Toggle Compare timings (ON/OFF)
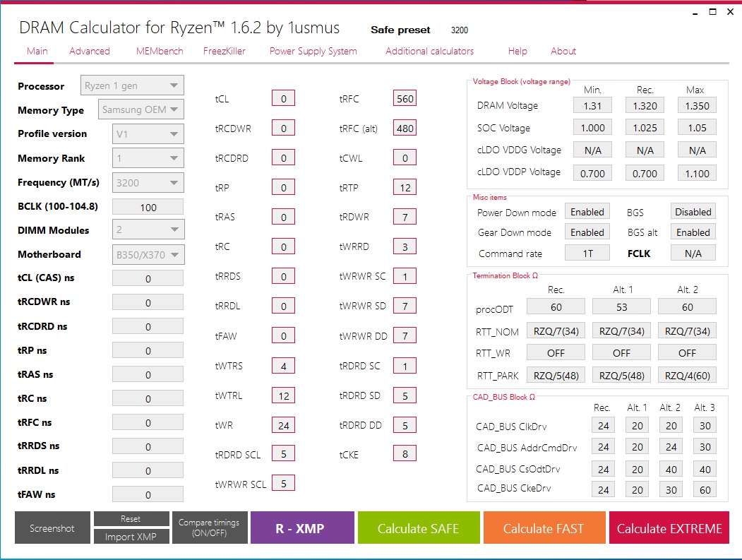The width and height of the screenshot is (742, 560). (209, 528)
